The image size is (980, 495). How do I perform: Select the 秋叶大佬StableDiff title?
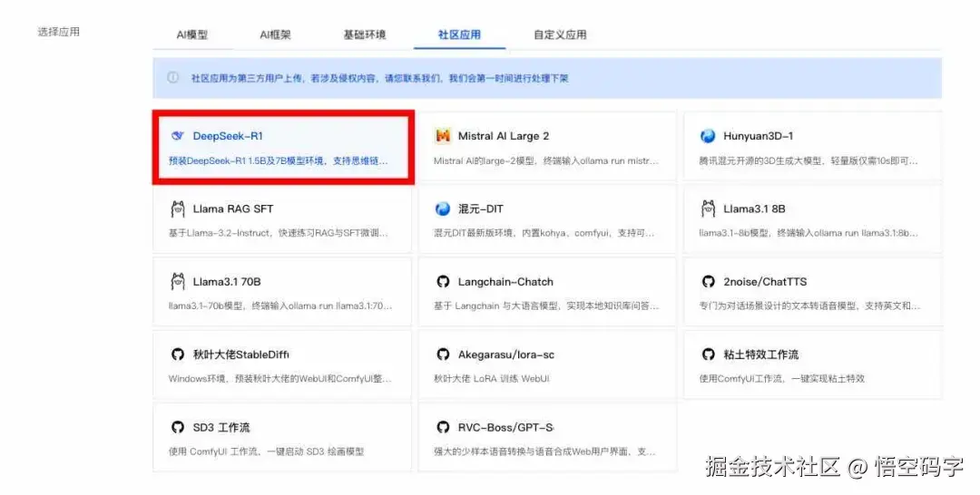[x=240, y=354]
